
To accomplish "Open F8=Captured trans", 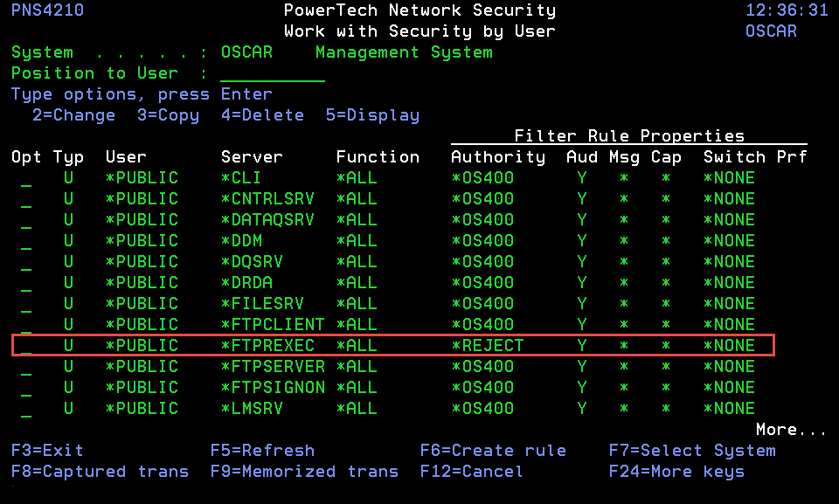I will coord(100,472).
